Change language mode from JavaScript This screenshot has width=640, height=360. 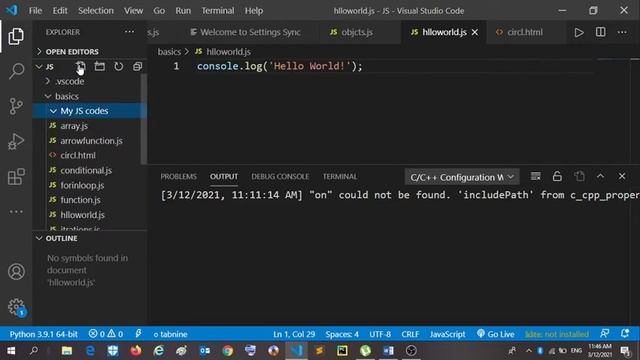(x=447, y=334)
